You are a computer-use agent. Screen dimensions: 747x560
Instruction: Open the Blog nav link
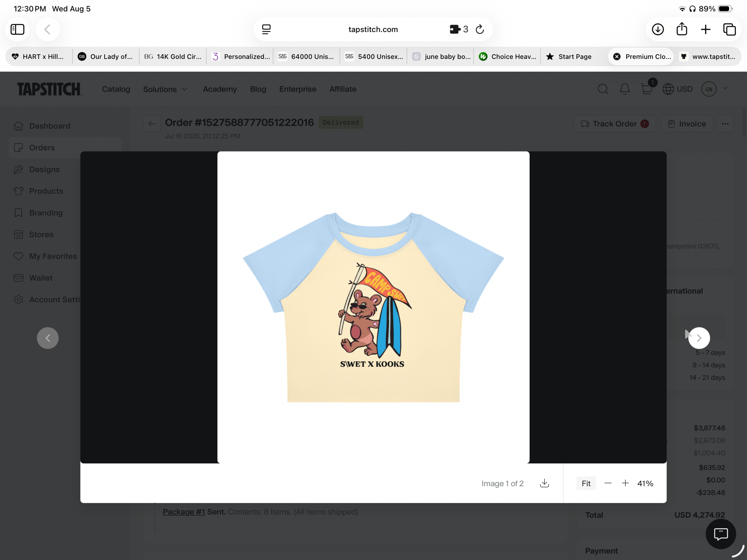(x=258, y=89)
